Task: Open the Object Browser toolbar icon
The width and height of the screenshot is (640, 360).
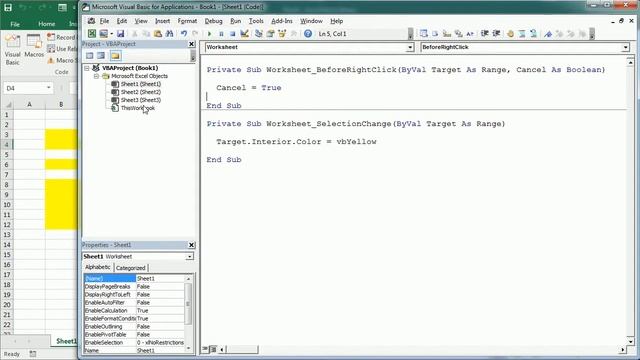Action: tap(282, 33)
